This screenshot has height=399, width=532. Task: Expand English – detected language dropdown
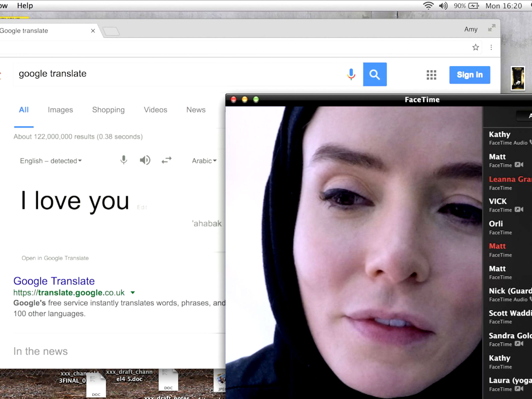51,161
